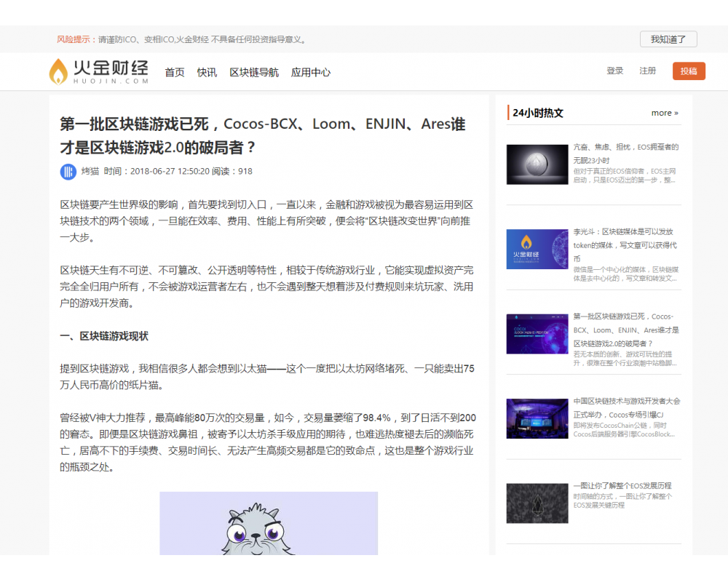Click the 阅读：918 read count
The width and height of the screenshot is (728, 582).
(x=232, y=171)
